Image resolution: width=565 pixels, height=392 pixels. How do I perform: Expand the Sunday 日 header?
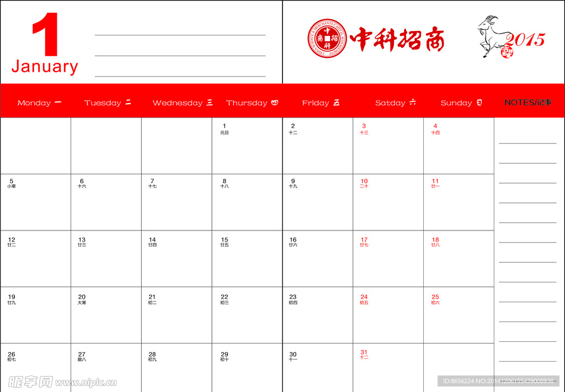(461, 103)
